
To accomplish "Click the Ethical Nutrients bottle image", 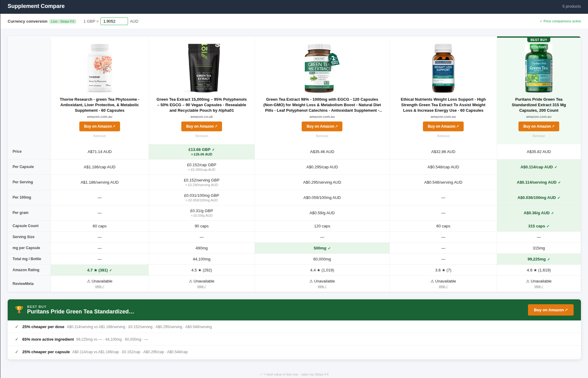I will [x=443, y=68].
